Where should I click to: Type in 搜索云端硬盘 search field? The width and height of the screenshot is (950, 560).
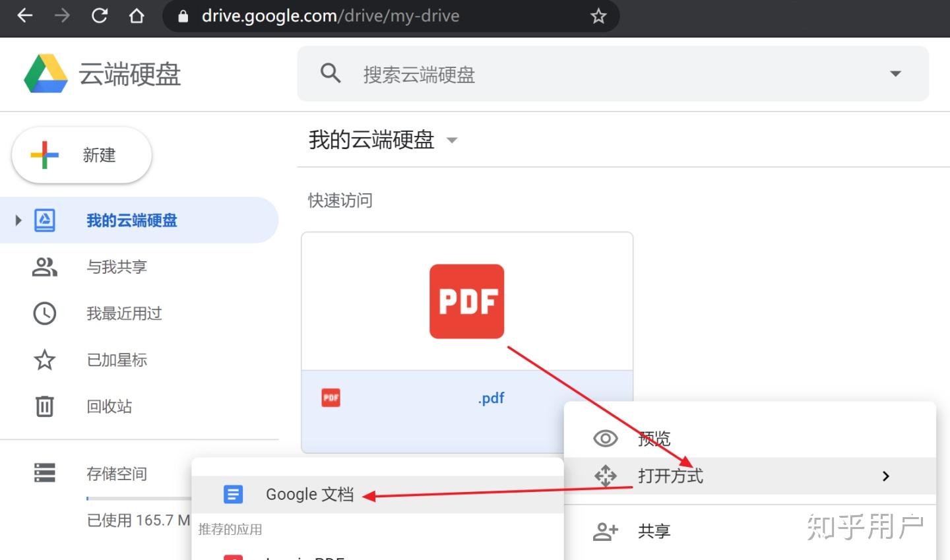click(x=613, y=73)
